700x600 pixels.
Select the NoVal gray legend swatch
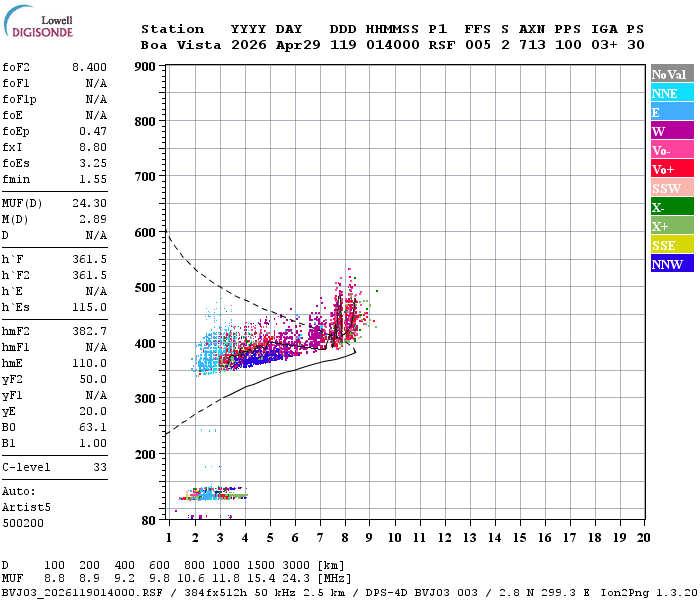click(x=672, y=74)
